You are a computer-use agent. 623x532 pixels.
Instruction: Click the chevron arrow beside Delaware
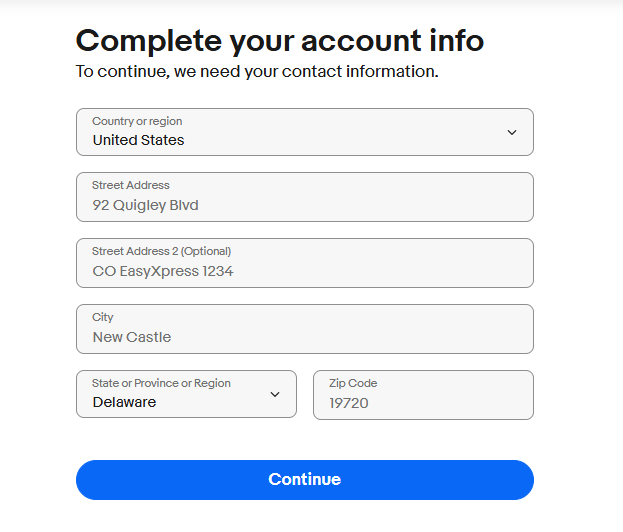275,394
